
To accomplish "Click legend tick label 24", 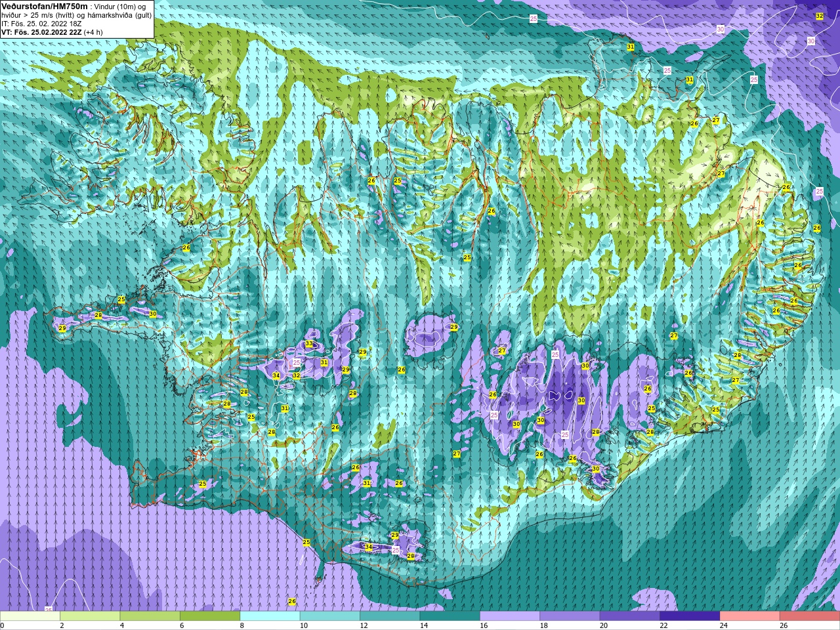I will pos(723,625).
